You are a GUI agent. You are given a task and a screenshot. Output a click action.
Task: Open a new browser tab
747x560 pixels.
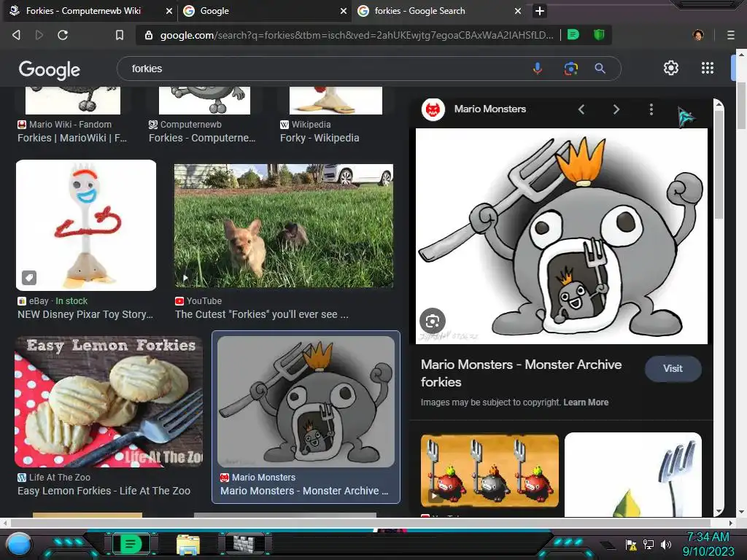pos(539,11)
